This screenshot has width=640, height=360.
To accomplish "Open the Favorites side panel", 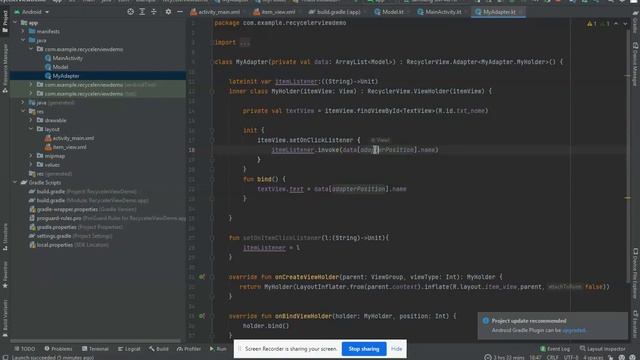I will point(5,275).
